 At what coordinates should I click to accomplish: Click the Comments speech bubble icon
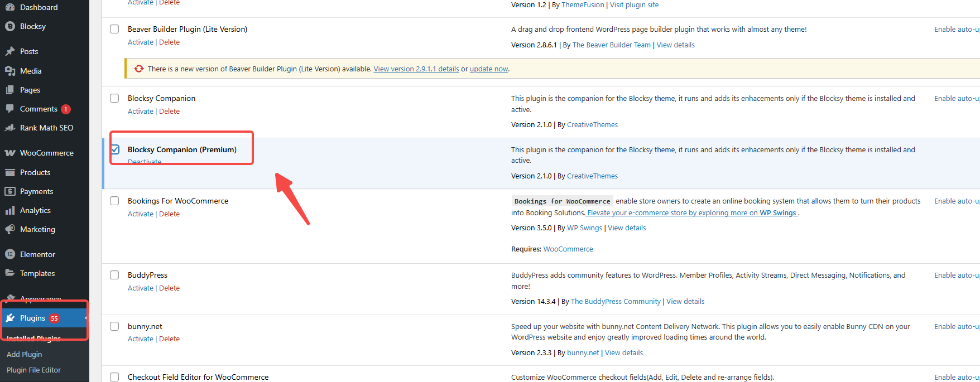[10, 109]
